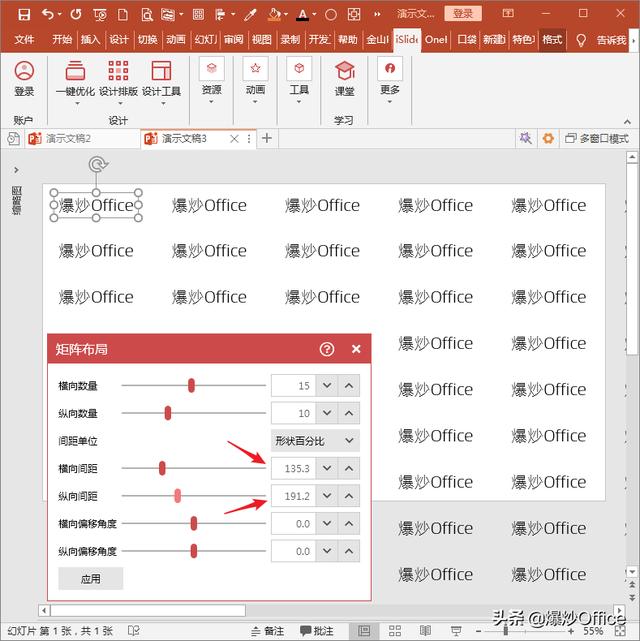Switch to the 设计 design tab

[119, 40]
